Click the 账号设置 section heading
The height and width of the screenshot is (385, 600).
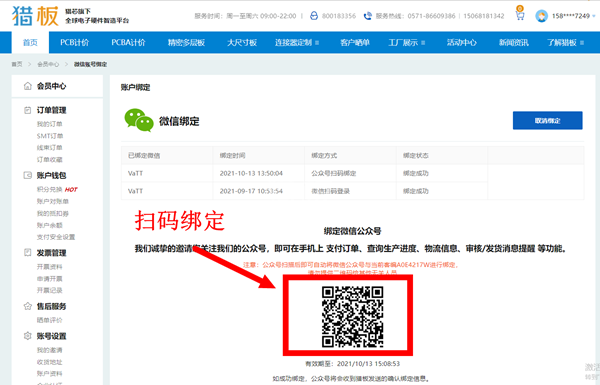[x=51, y=336]
